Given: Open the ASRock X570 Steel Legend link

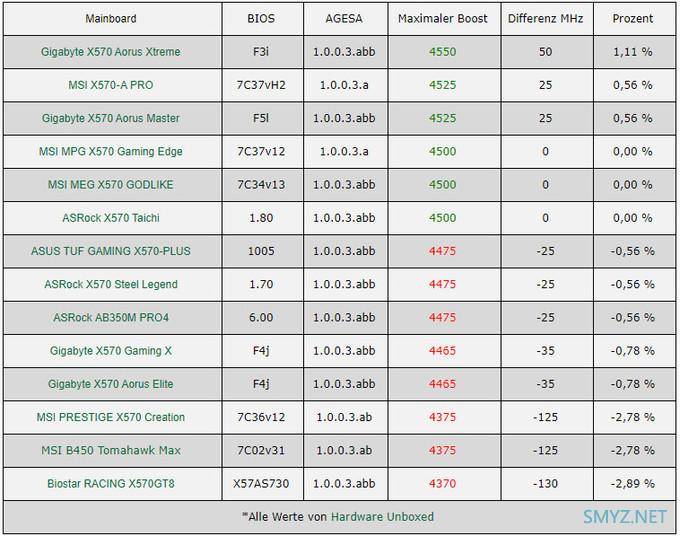Looking at the screenshot, I should point(111,284).
